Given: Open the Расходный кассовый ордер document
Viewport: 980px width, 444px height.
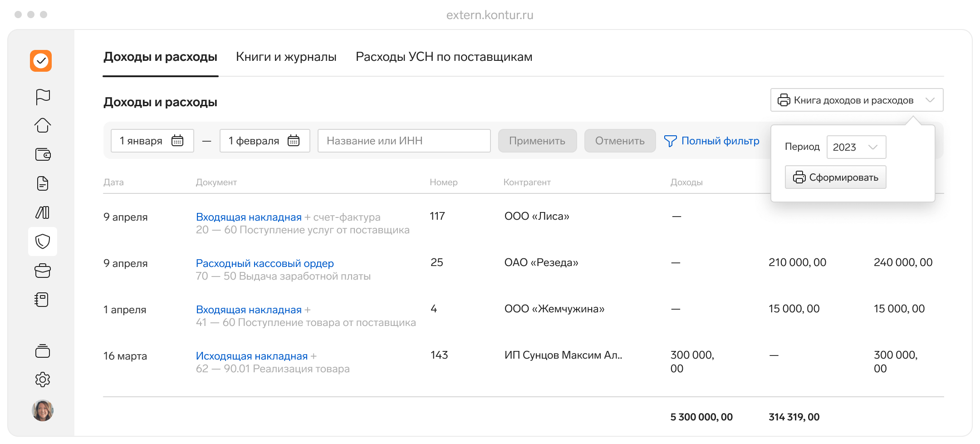Looking at the screenshot, I should (x=265, y=263).
